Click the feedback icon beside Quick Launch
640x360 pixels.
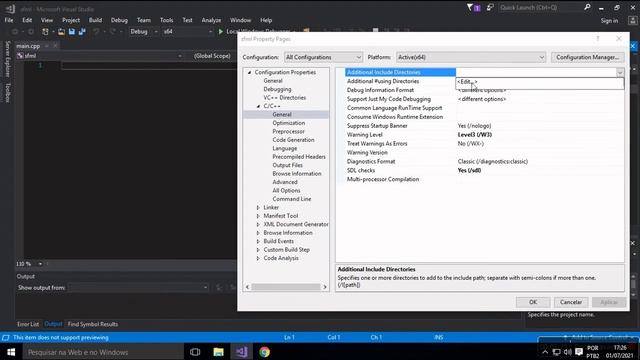tap(490, 7)
